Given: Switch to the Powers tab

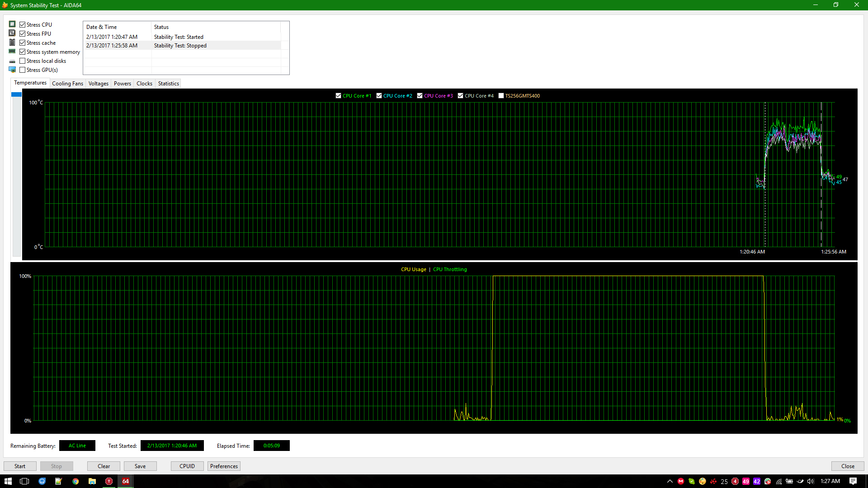Looking at the screenshot, I should 123,84.
